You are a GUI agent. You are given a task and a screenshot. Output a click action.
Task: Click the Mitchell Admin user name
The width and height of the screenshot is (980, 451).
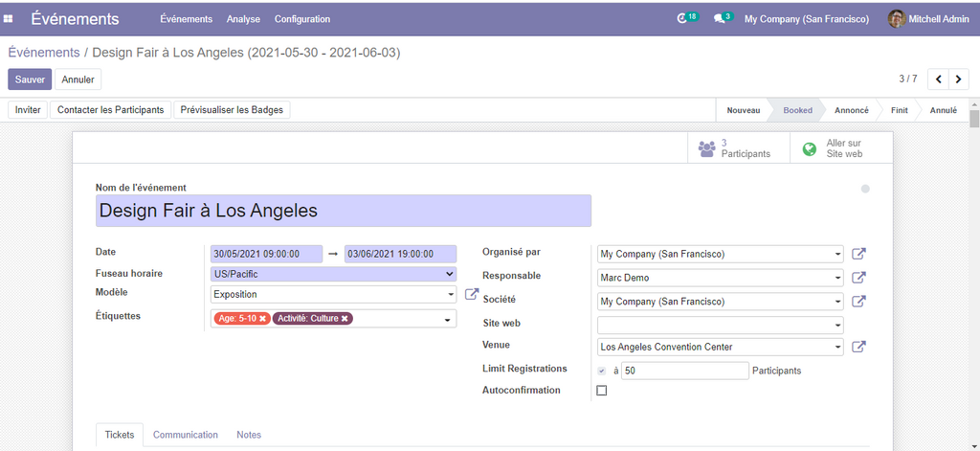939,19
